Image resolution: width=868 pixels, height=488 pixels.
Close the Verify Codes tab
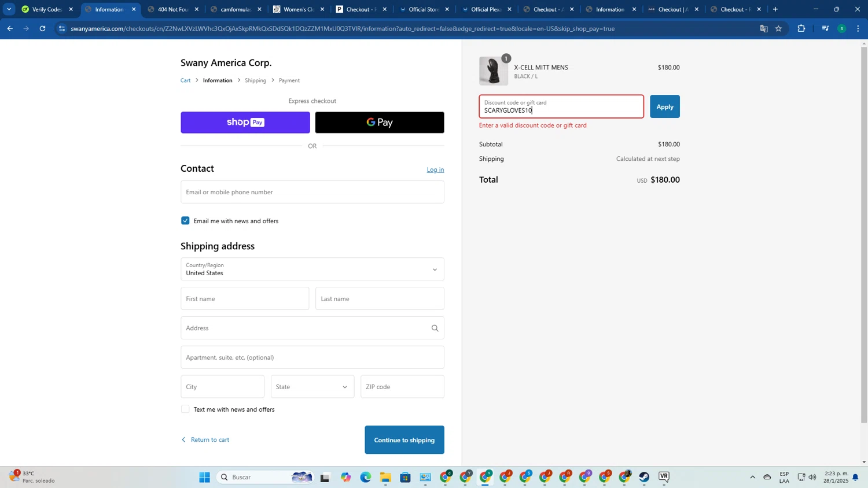[x=71, y=9]
